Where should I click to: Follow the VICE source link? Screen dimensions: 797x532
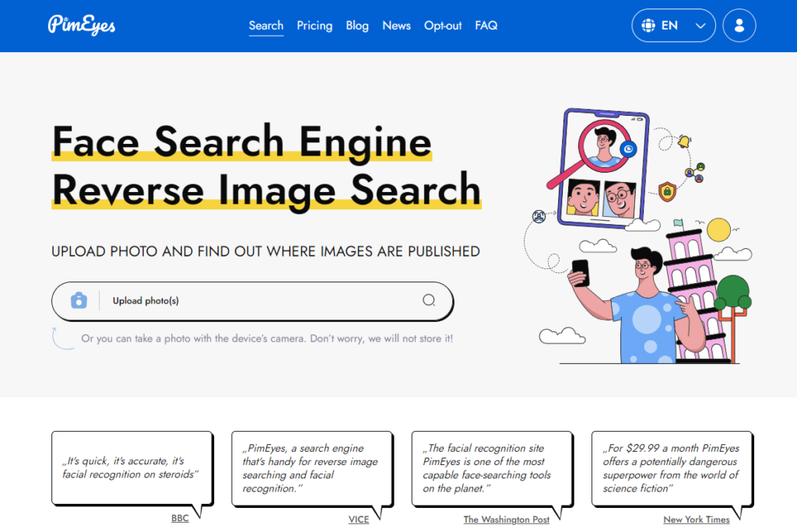[358, 520]
